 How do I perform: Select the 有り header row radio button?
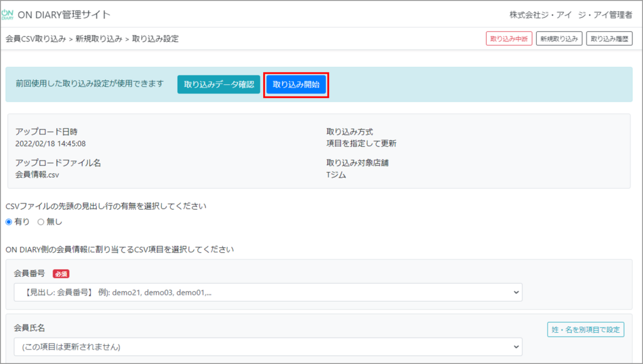pos(9,222)
